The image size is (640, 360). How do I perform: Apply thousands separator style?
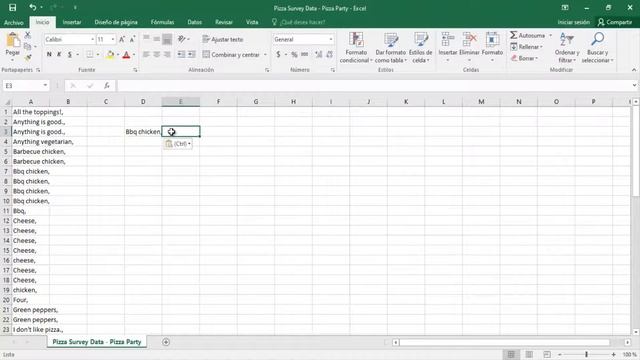(x=304, y=54)
